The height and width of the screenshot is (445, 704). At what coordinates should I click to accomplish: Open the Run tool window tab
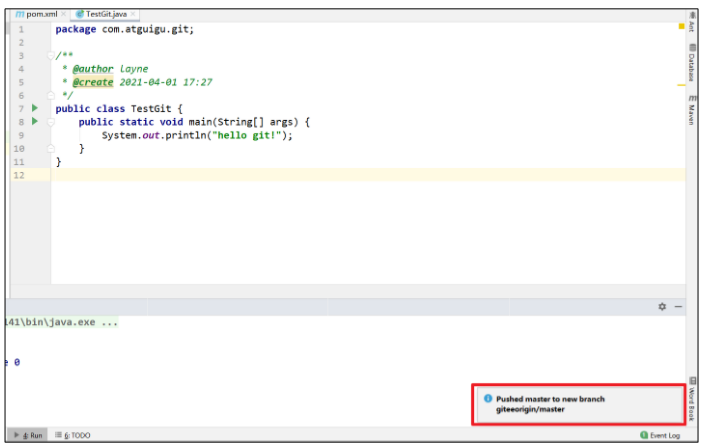[x=28, y=435]
